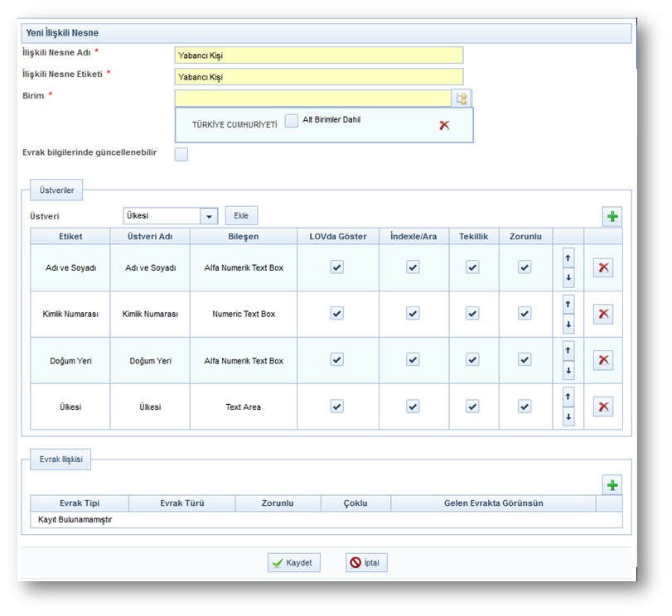Add new Evrak İlişkisi with green plus

[x=612, y=485]
